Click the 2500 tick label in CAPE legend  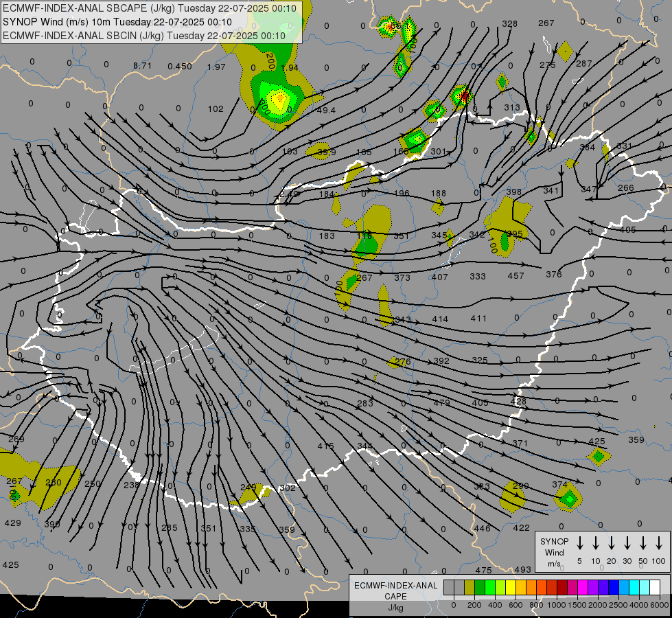[x=618, y=605]
